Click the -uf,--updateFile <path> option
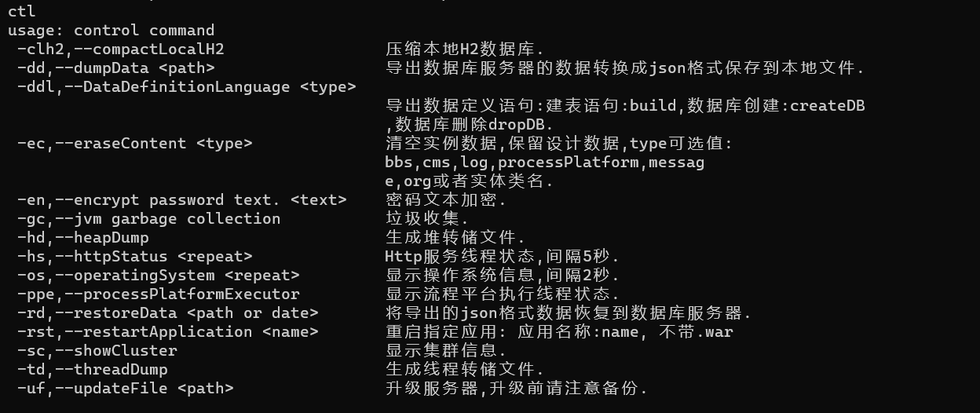 click(x=126, y=389)
